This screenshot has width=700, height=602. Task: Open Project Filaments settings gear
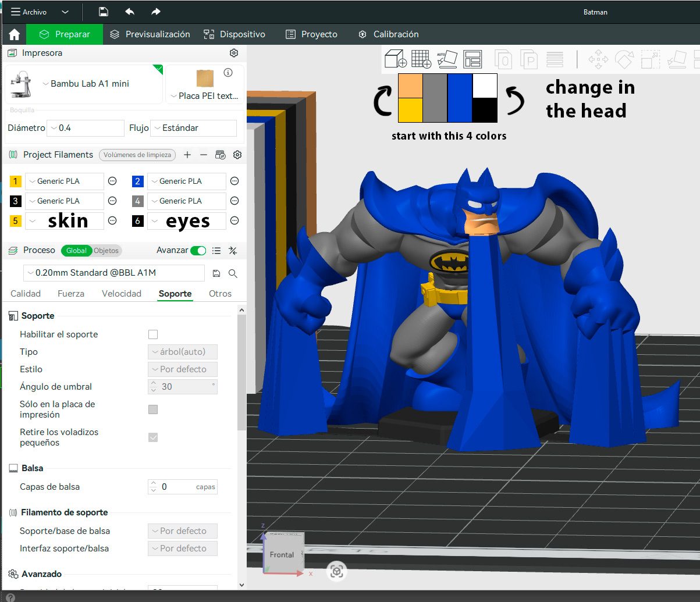tap(237, 155)
